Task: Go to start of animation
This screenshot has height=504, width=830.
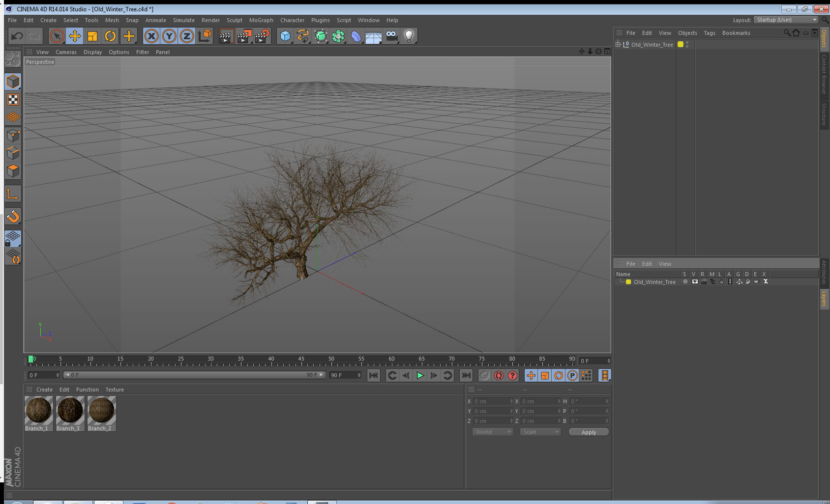Action: (x=374, y=376)
